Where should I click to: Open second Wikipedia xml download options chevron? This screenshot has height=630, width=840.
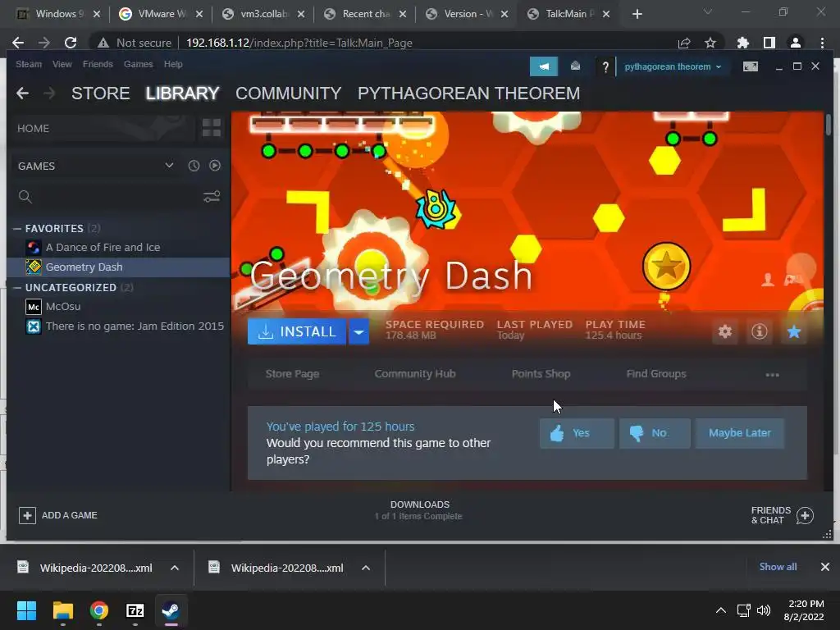(x=366, y=568)
